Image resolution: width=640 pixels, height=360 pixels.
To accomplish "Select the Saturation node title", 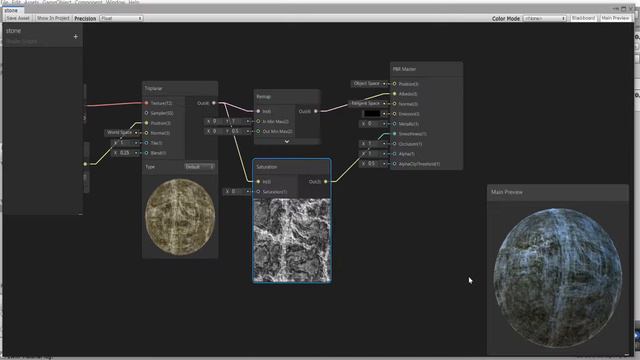I will [267, 167].
